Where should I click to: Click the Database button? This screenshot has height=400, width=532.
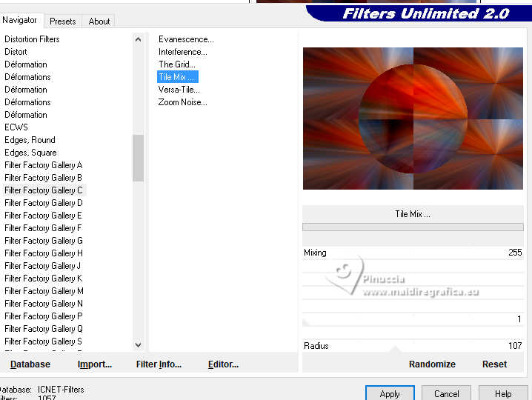30,364
